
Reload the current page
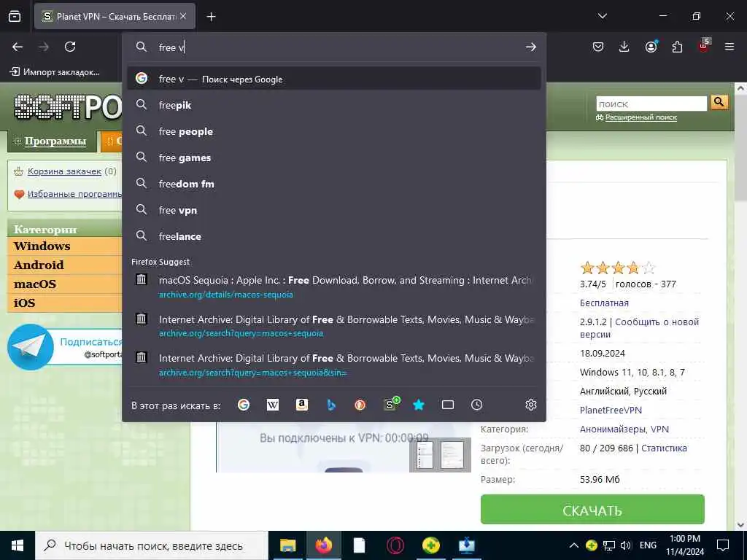(x=70, y=47)
